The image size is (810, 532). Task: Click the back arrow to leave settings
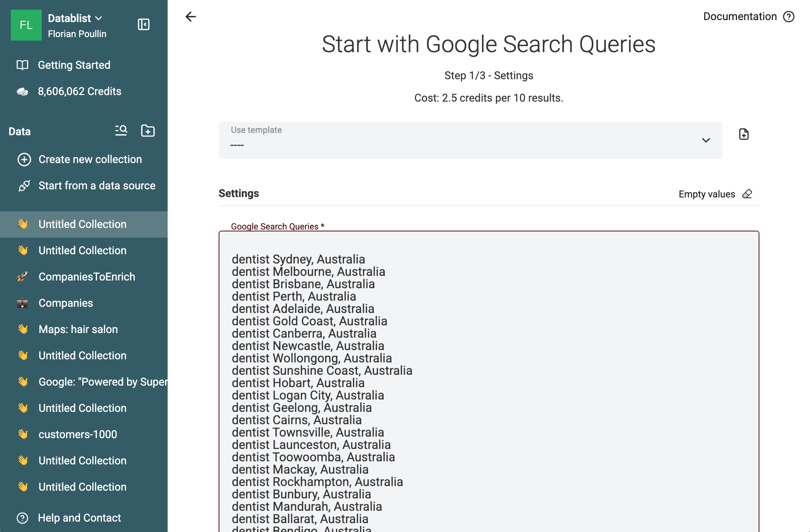click(x=190, y=17)
